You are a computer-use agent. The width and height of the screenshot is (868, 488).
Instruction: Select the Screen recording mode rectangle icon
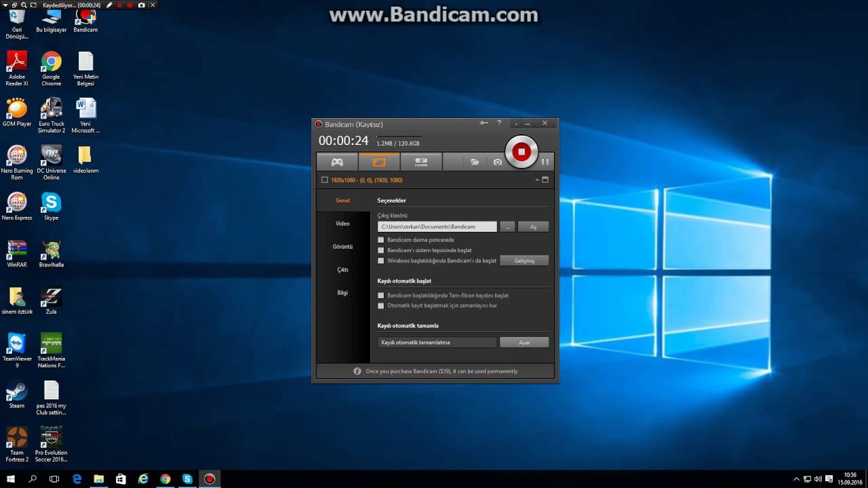(x=379, y=162)
